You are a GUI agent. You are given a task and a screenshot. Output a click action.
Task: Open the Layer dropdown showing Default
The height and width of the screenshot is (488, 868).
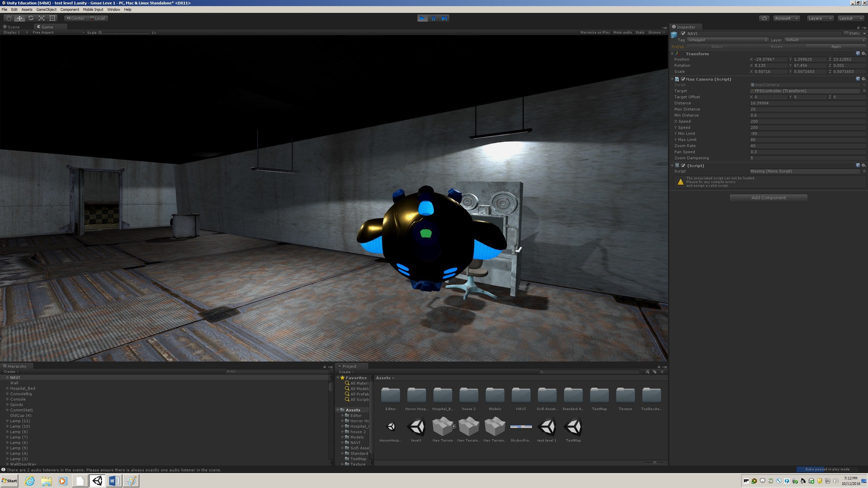point(825,40)
